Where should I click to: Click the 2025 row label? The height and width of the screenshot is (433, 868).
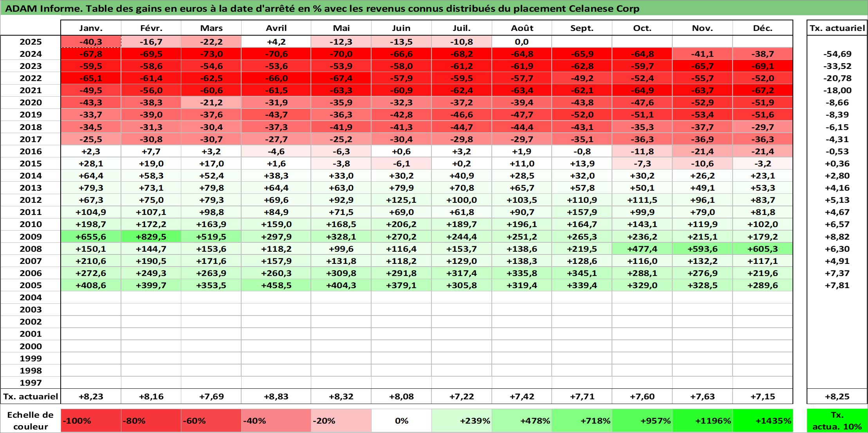(x=31, y=41)
